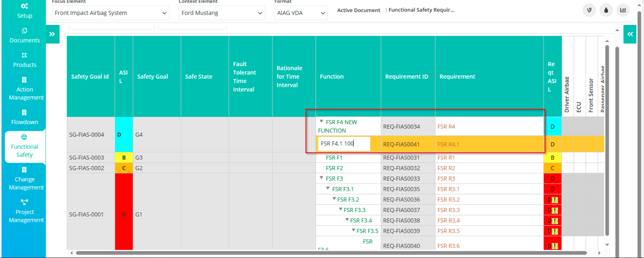This screenshot has height=258, width=644.
Task: Click Reqt ASIL D cell for REQ-FIAS0034
Action: pos(553,127)
